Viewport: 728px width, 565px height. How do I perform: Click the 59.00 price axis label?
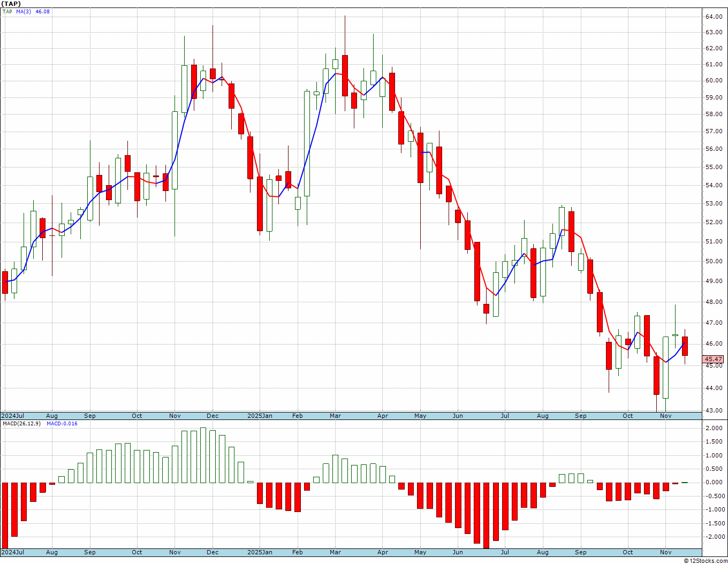714,97
